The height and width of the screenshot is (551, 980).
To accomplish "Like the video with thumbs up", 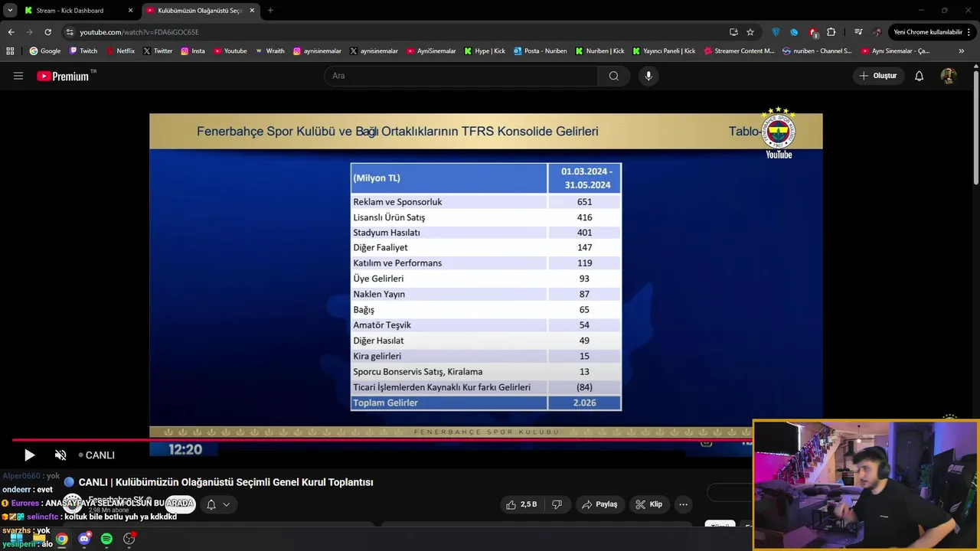I will tap(521, 504).
